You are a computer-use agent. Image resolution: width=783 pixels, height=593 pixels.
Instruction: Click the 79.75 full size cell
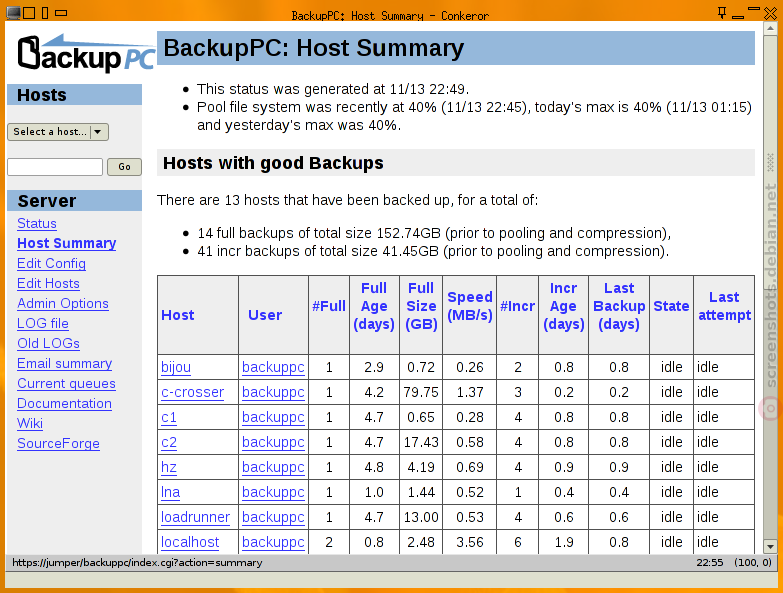421,392
